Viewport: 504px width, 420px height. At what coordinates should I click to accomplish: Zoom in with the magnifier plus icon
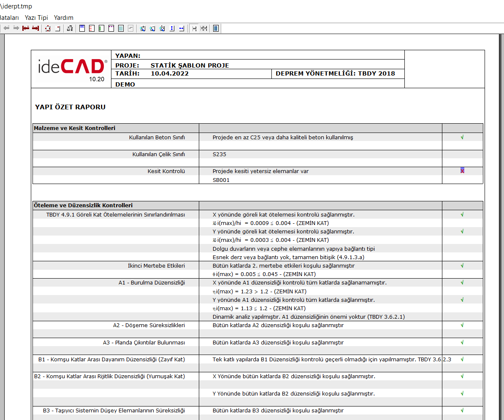pos(143,28)
